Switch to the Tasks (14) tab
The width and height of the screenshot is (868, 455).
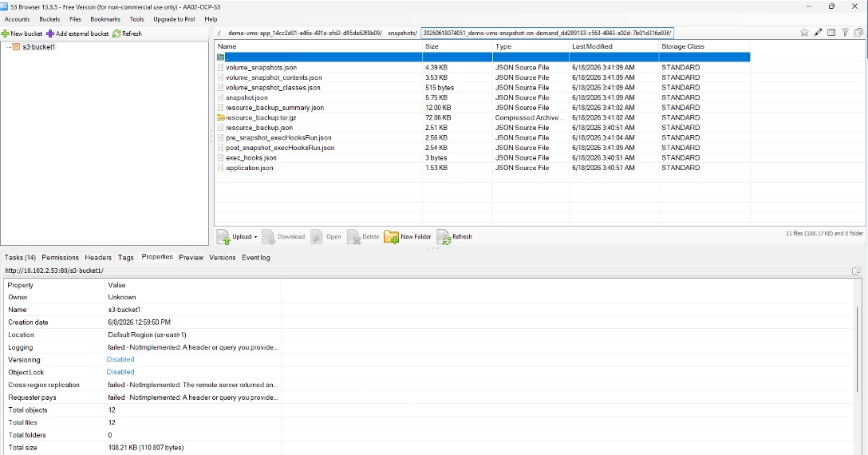(x=20, y=258)
